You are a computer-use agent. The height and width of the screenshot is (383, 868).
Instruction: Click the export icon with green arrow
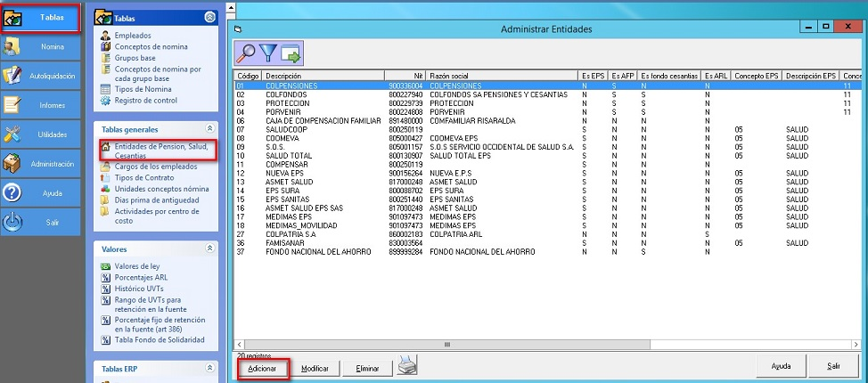[291, 54]
